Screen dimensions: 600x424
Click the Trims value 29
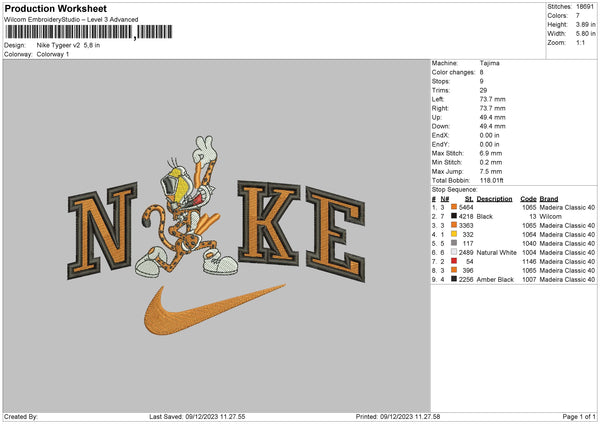[483, 90]
